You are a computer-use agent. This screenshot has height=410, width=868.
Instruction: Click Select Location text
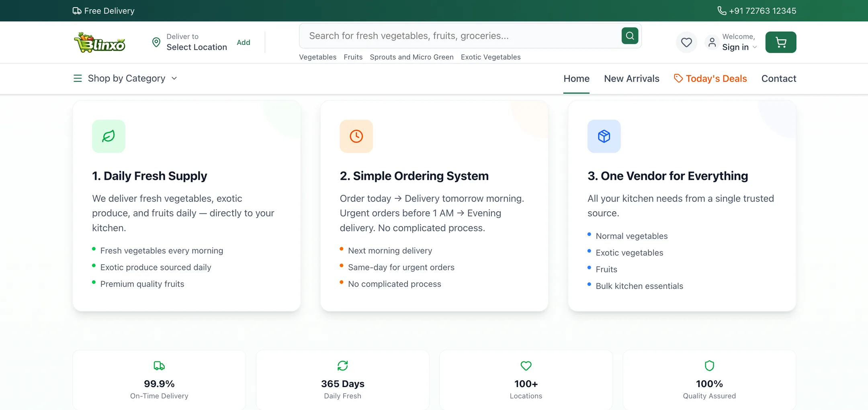[197, 47]
